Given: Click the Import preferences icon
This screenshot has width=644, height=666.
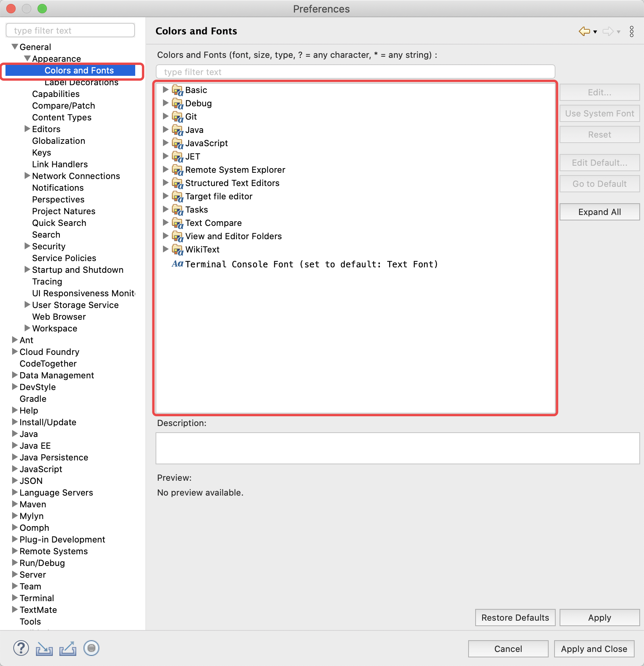Looking at the screenshot, I should point(44,648).
